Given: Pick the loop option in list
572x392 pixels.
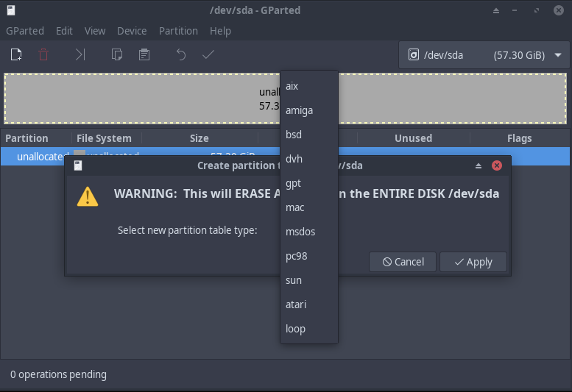Looking at the screenshot, I should pos(295,329).
